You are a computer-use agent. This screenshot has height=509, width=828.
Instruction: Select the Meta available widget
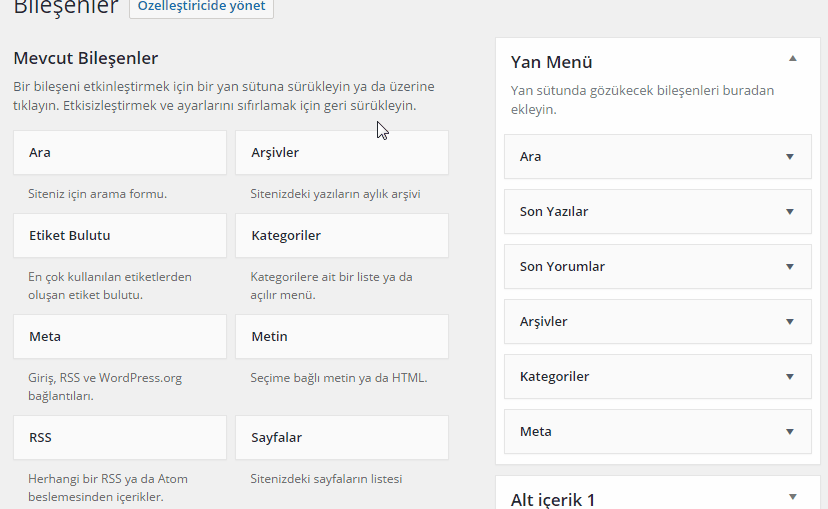coord(120,336)
